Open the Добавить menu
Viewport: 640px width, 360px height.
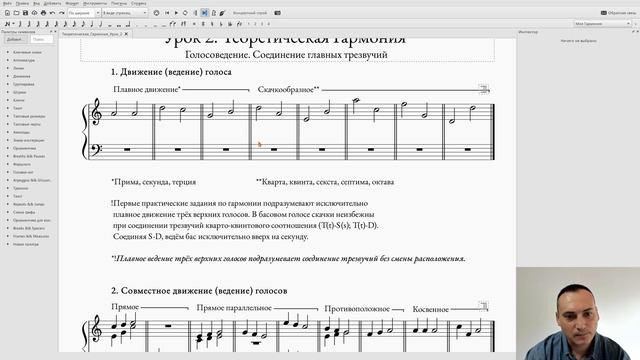pos(52,3)
